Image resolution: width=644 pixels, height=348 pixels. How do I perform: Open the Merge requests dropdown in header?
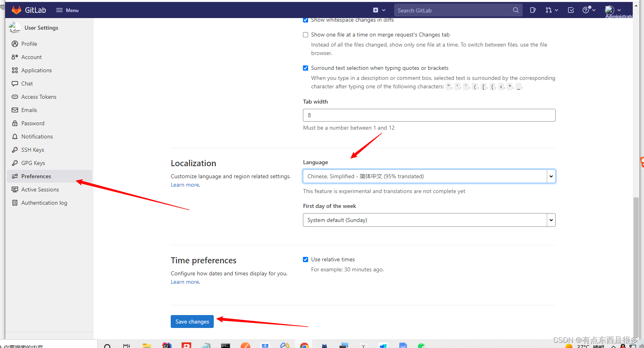(x=552, y=10)
